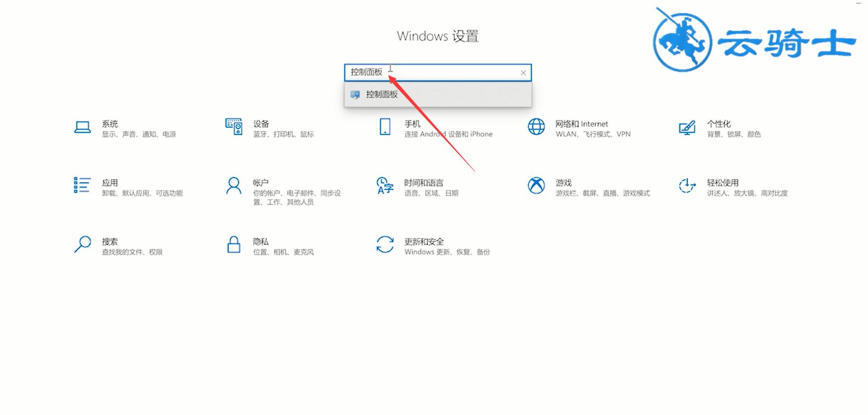Open the Accounts person icon

pyautogui.click(x=234, y=186)
